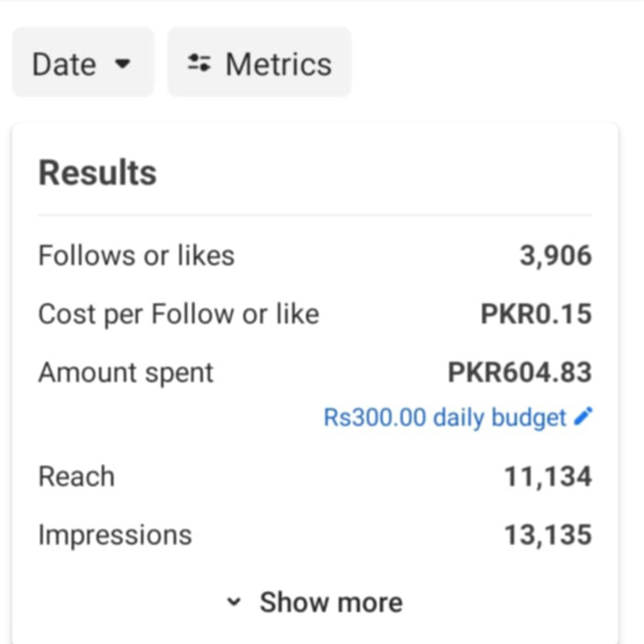This screenshot has width=644, height=644.
Task: Select the Reach metric label
Action: pyautogui.click(x=77, y=477)
